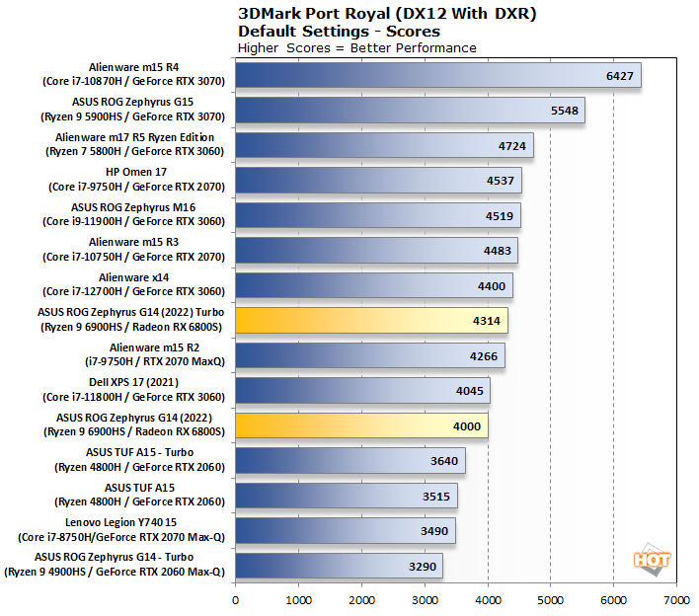Click the 4045 score value
The width and height of the screenshot is (699, 616).
pos(469,391)
